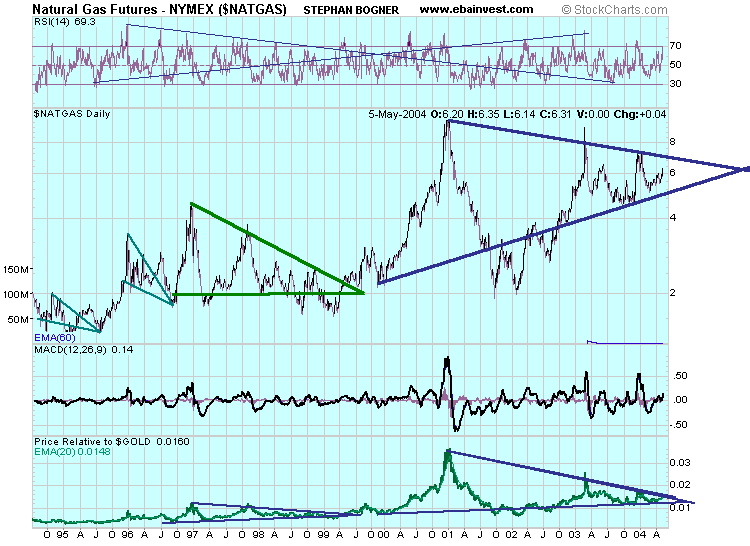The height and width of the screenshot is (546, 750).
Task: Click the 2001 price peak at the blue trendline start
Action: [448, 121]
